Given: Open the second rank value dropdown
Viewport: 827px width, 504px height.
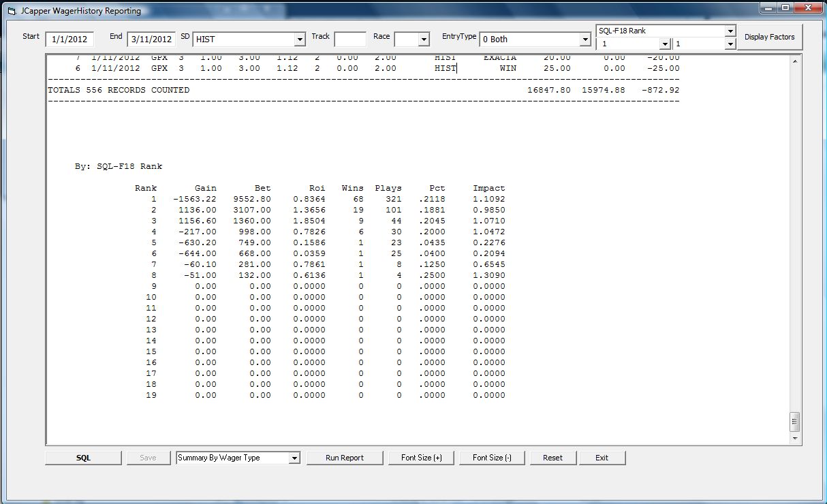Looking at the screenshot, I should click(730, 44).
